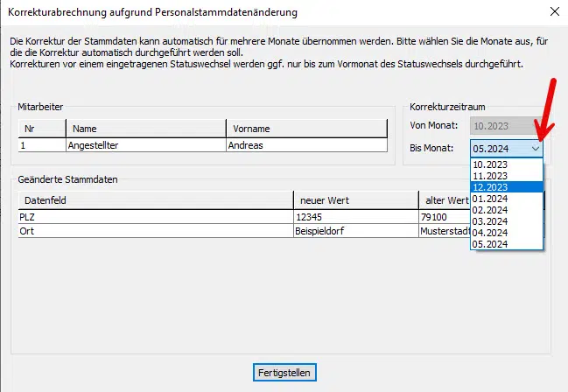Click the neuer Wert column header
The image size is (568, 392).
[x=354, y=200]
